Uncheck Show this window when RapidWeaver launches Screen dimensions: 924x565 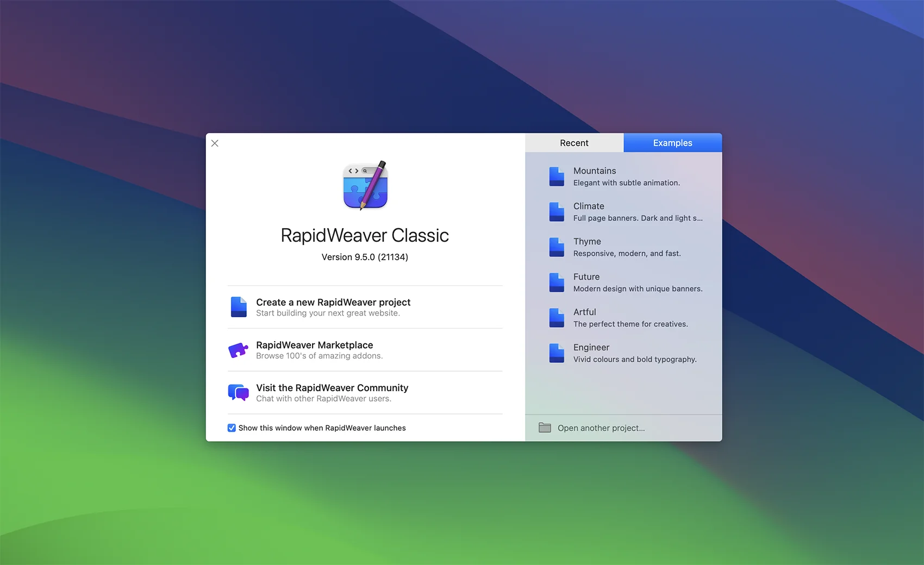[x=232, y=428]
